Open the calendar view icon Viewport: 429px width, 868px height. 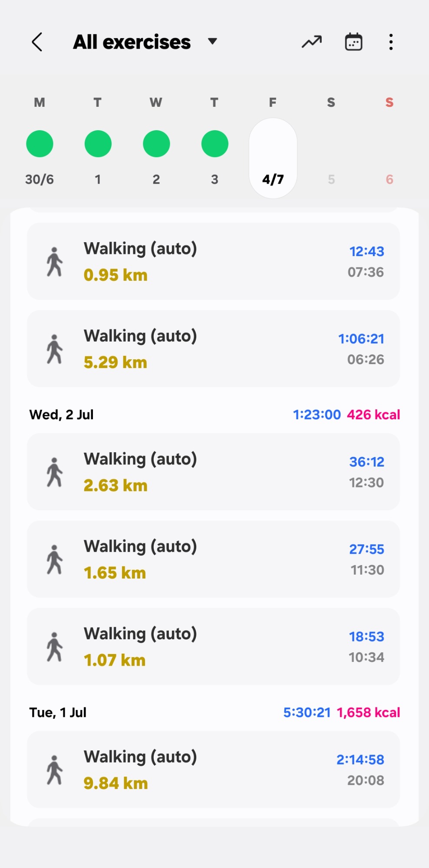pyautogui.click(x=353, y=42)
